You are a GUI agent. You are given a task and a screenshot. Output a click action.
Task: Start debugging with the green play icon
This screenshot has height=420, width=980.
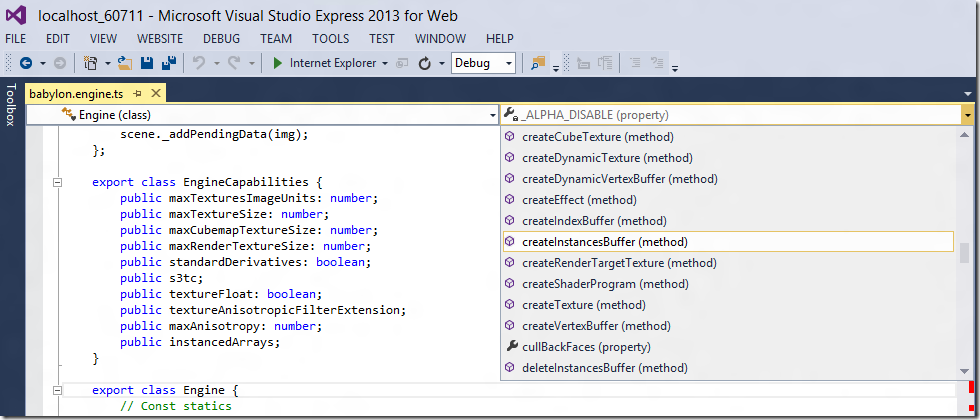(278, 63)
